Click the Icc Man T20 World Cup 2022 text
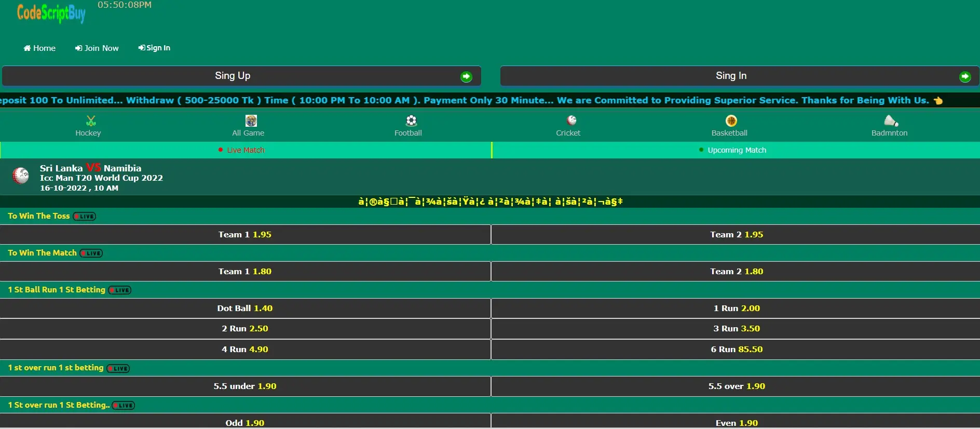The image size is (980, 429). (101, 178)
